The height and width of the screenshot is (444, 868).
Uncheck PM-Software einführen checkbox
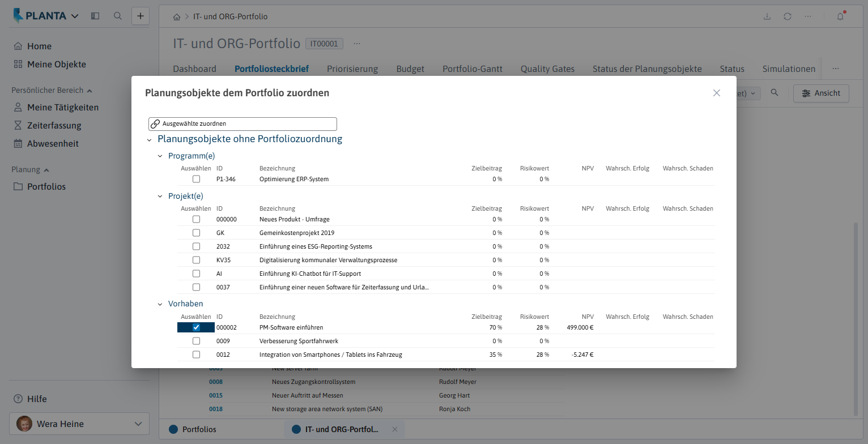click(196, 327)
